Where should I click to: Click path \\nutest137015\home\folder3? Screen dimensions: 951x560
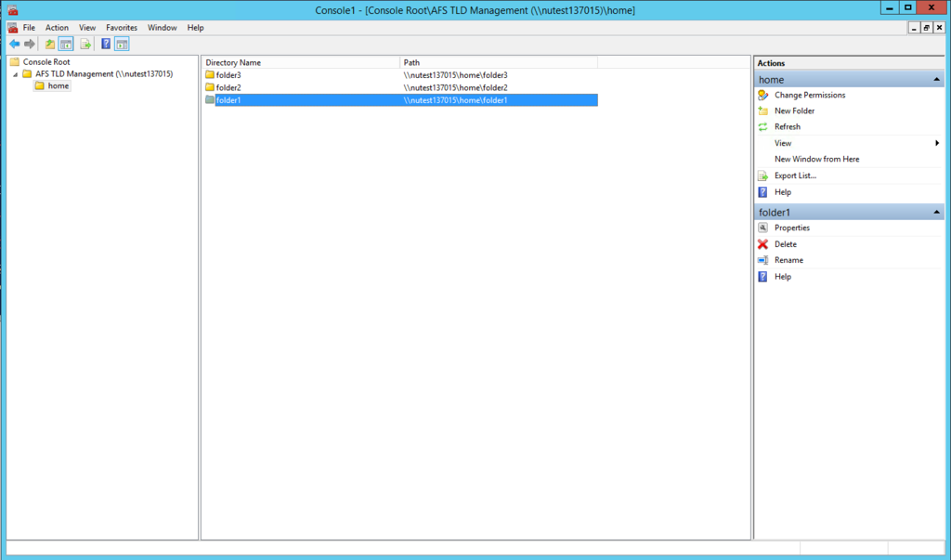[455, 75]
